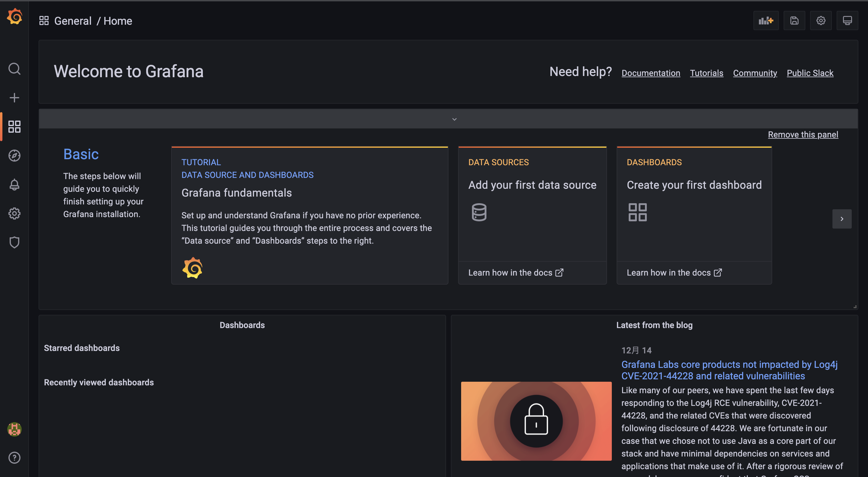Click the Add panel toolbar icon
868x477 pixels.
click(x=766, y=21)
